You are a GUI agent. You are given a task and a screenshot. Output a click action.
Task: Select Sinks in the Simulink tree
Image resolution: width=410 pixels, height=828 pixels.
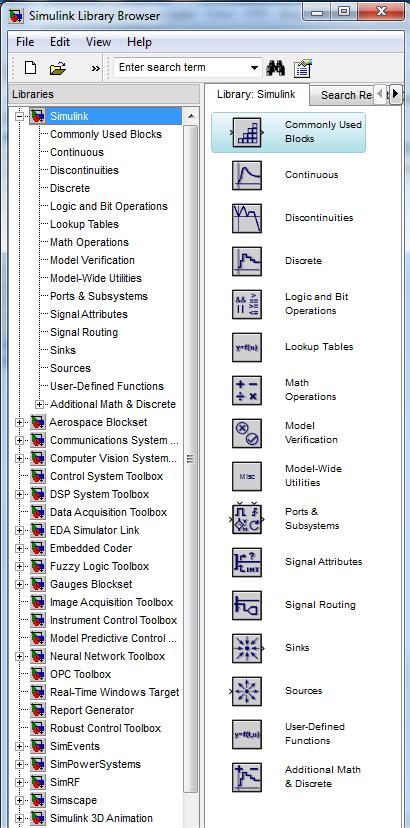(x=63, y=350)
